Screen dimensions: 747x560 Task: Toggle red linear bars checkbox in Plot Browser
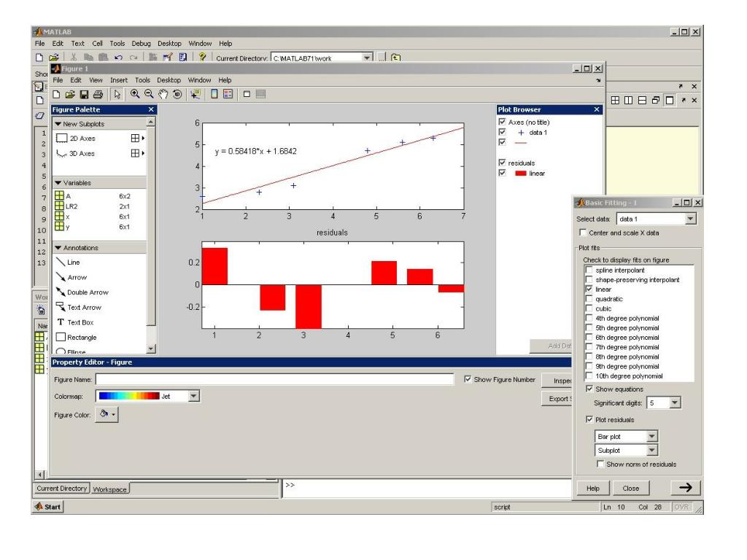502,173
